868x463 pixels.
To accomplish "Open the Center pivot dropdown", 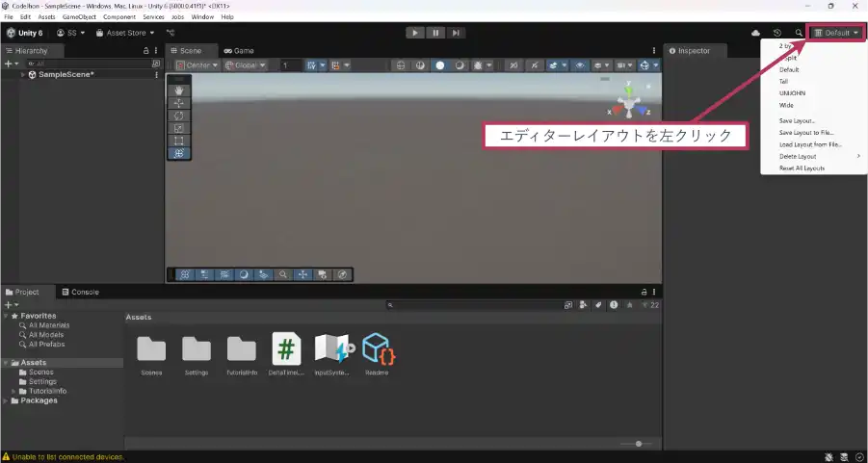I will (x=196, y=65).
